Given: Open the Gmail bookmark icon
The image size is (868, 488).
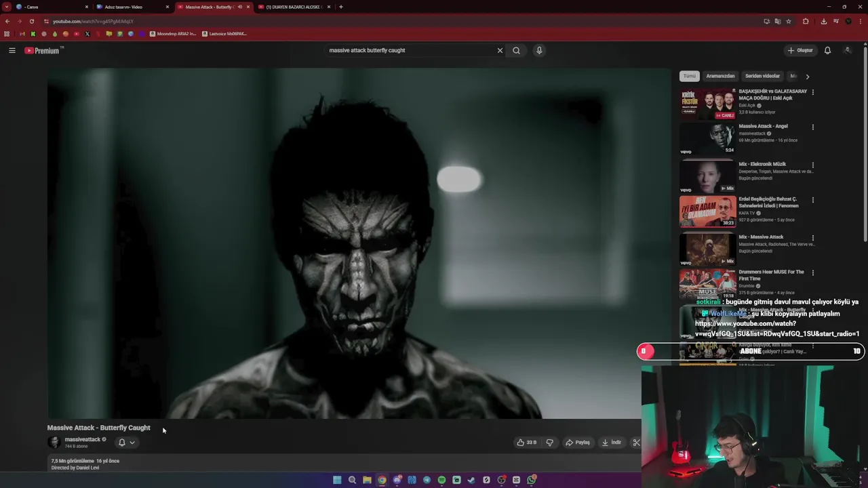Looking at the screenshot, I should pyautogui.click(x=22, y=33).
